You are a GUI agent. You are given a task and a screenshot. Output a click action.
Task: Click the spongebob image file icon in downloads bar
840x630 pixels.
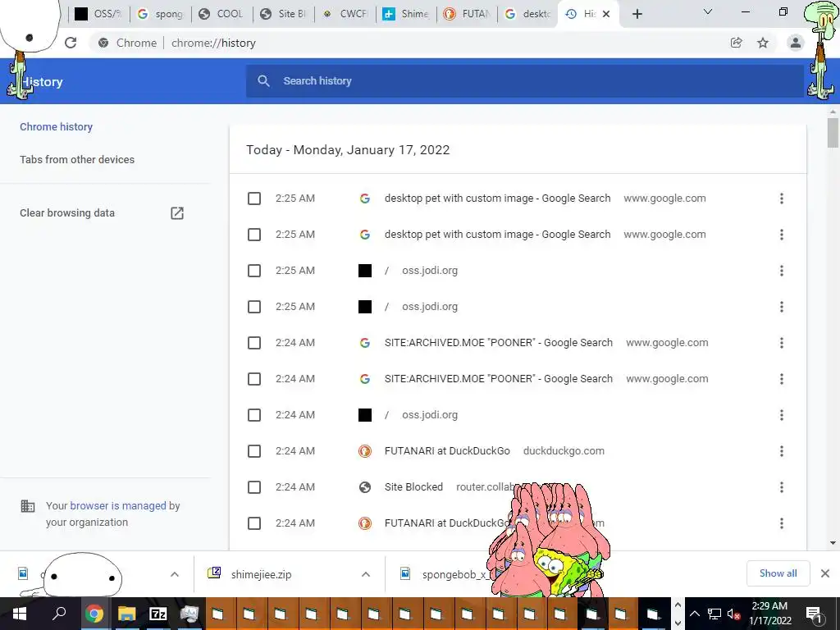[x=405, y=573]
